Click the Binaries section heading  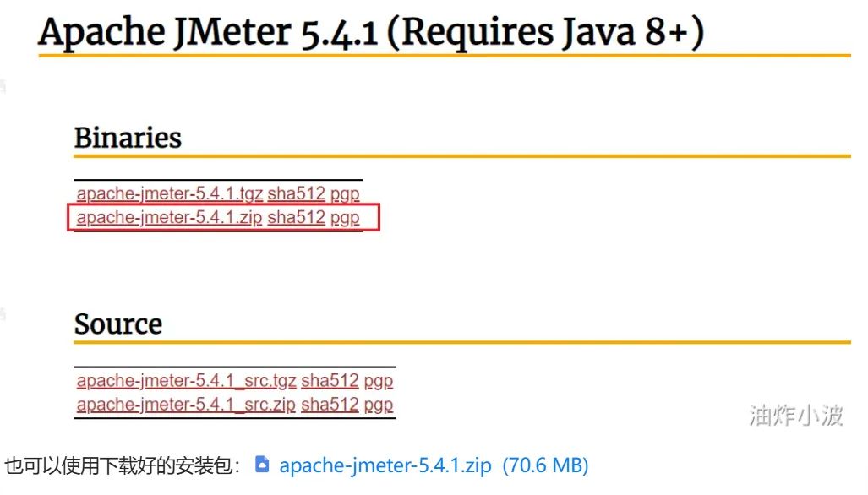[x=128, y=138]
